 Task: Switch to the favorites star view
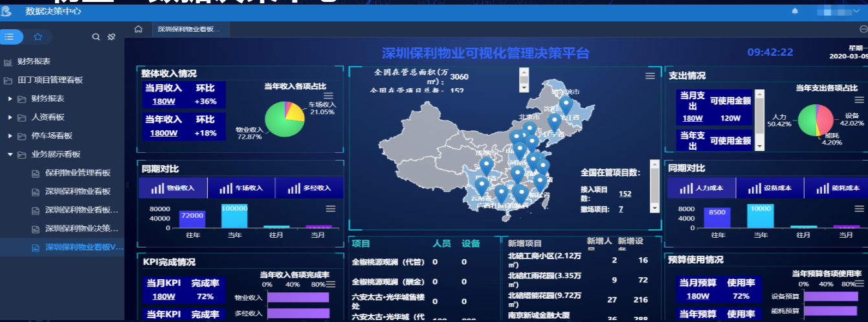tap(38, 37)
